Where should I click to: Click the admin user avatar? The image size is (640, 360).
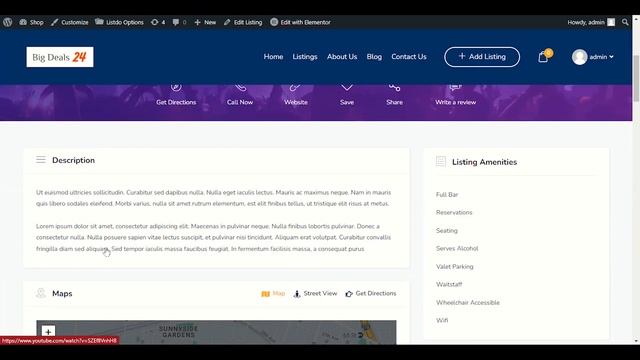tap(579, 57)
